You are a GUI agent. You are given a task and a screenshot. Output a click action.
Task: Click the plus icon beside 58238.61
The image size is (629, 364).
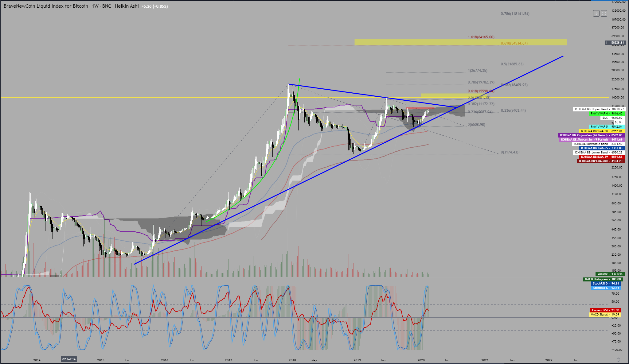(607, 43)
